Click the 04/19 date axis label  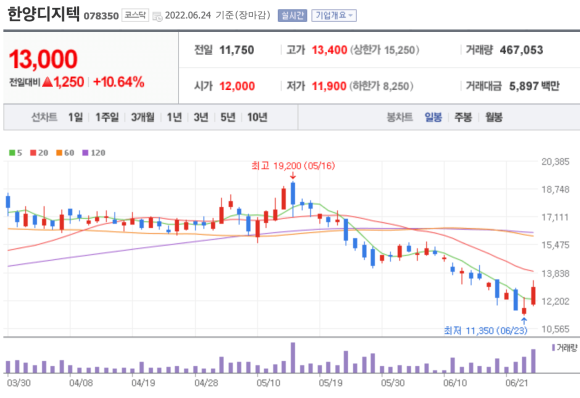[x=143, y=383]
